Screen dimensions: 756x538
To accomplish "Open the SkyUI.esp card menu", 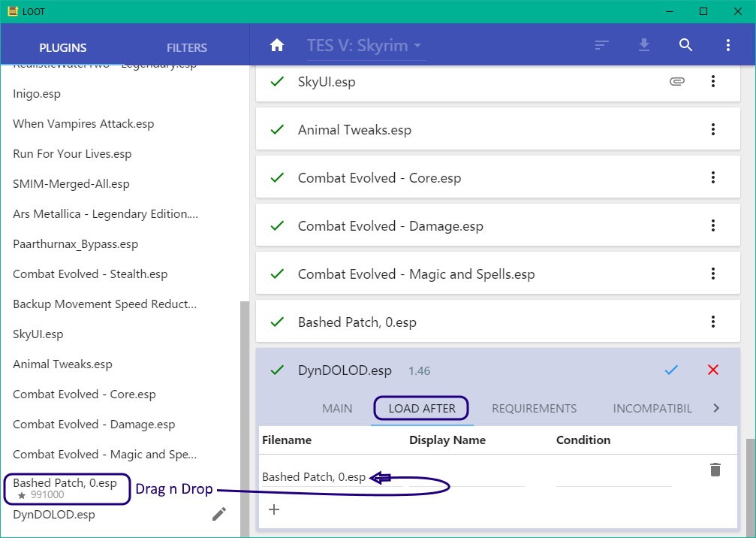I will click(x=713, y=81).
